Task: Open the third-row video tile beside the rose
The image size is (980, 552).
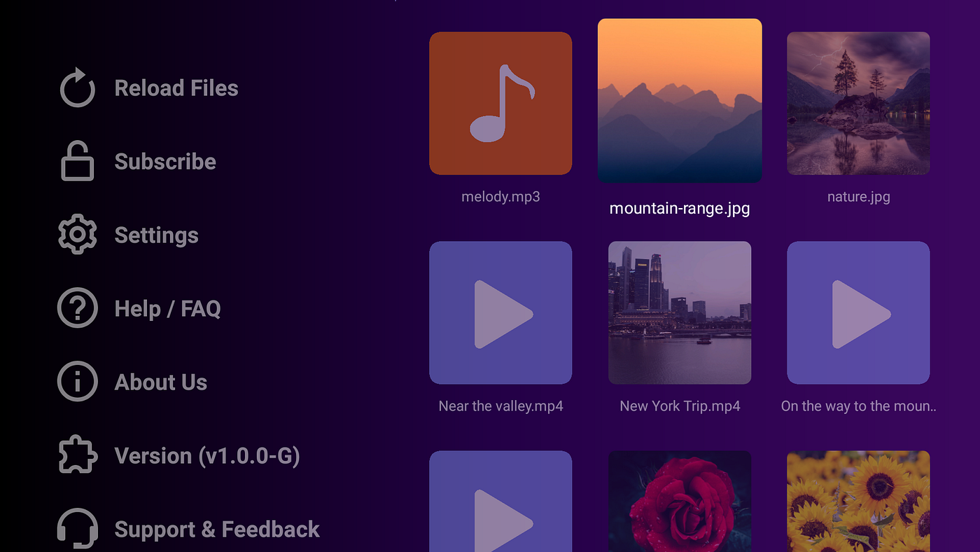Action: click(500, 501)
